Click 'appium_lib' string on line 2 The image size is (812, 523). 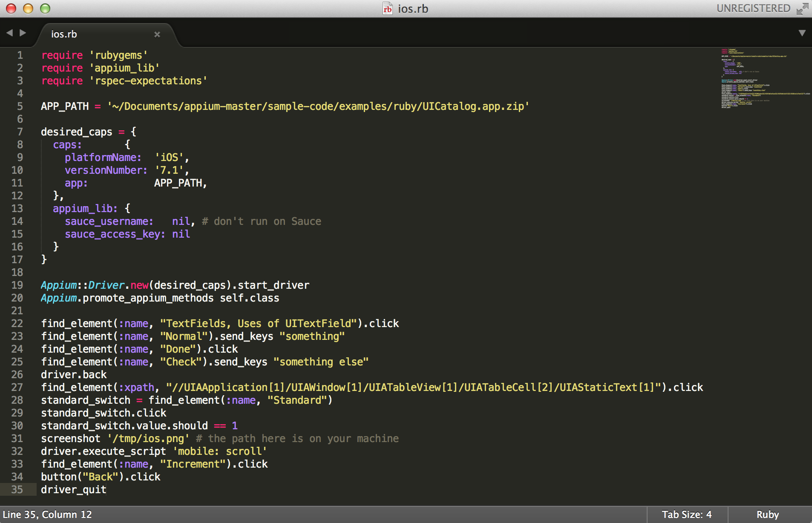click(124, 68)
